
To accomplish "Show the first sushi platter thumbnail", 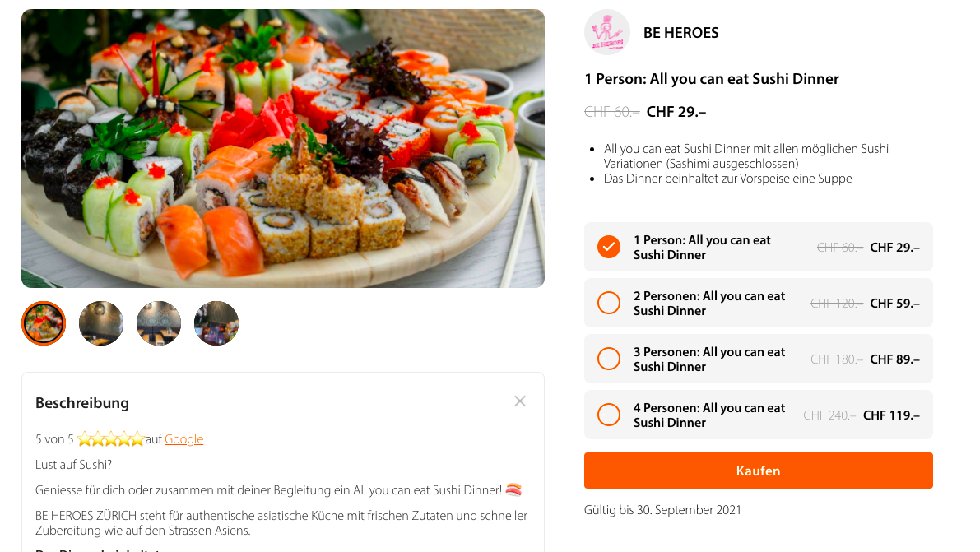I will [44, 323].
